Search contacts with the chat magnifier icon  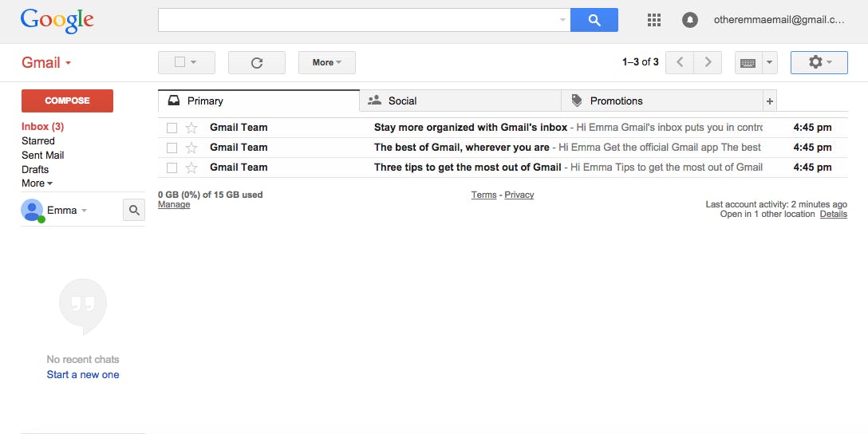click(134, 211)
